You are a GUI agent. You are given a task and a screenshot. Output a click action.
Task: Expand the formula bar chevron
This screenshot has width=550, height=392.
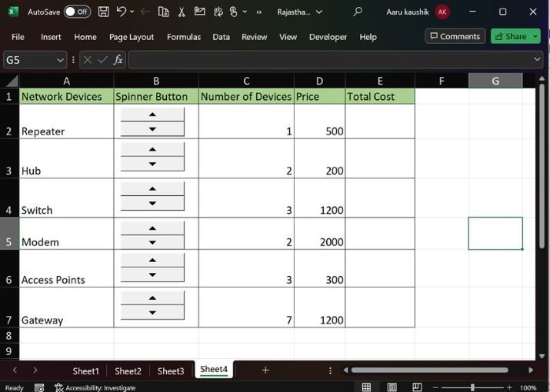point(537,59)
